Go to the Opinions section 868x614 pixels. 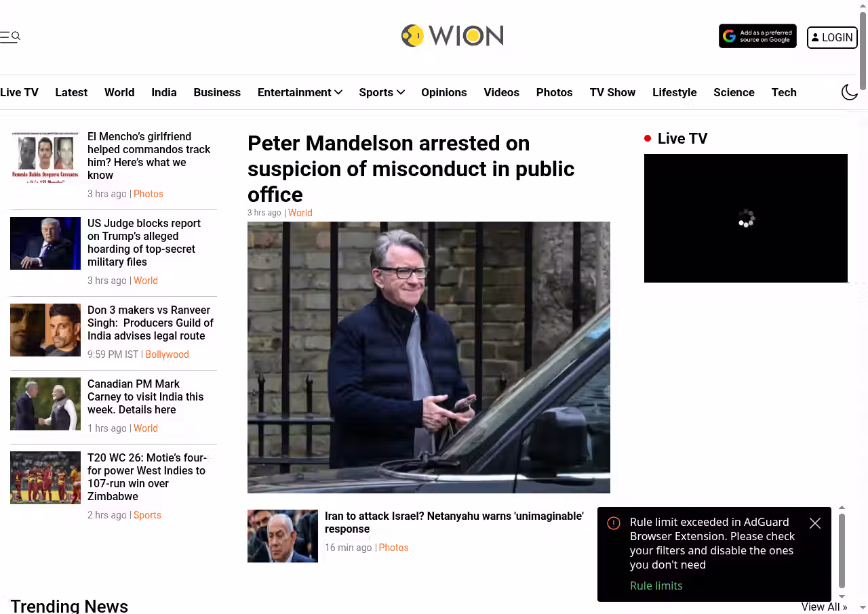(443, 92)
